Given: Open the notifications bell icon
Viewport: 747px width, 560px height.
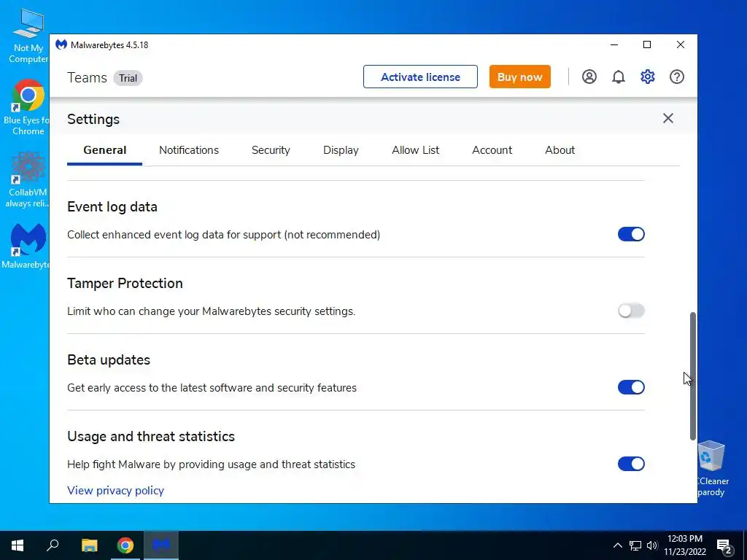Looking at the screenshot, I should tap(619, 77).
